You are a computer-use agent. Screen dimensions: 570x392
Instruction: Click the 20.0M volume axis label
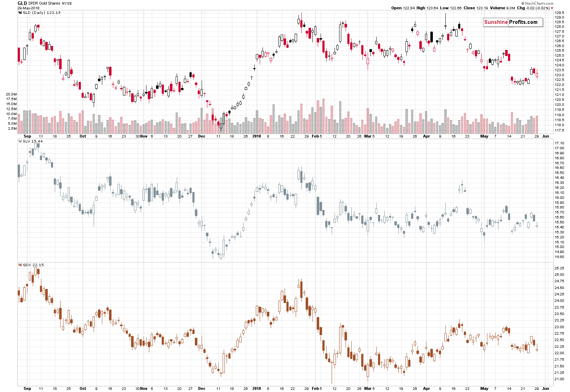[x=11, y=94]
